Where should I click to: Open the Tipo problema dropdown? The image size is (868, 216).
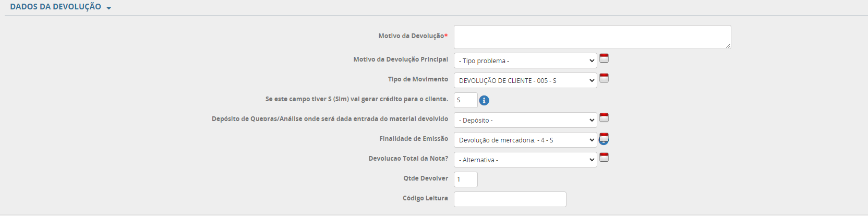click(x=525, y=61)
